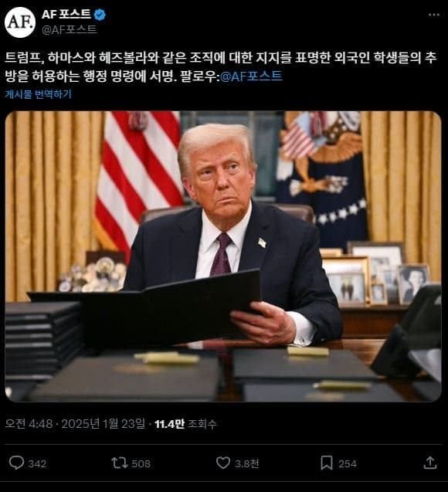Open the attached Oval Office photo
448x492 pixels.
click(223, 256)
